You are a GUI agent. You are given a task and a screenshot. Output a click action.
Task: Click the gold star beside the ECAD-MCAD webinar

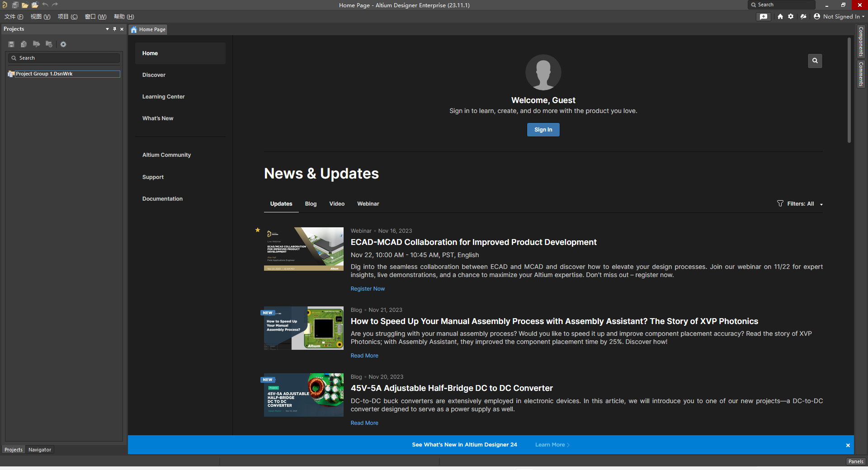(x=258, y=230)
